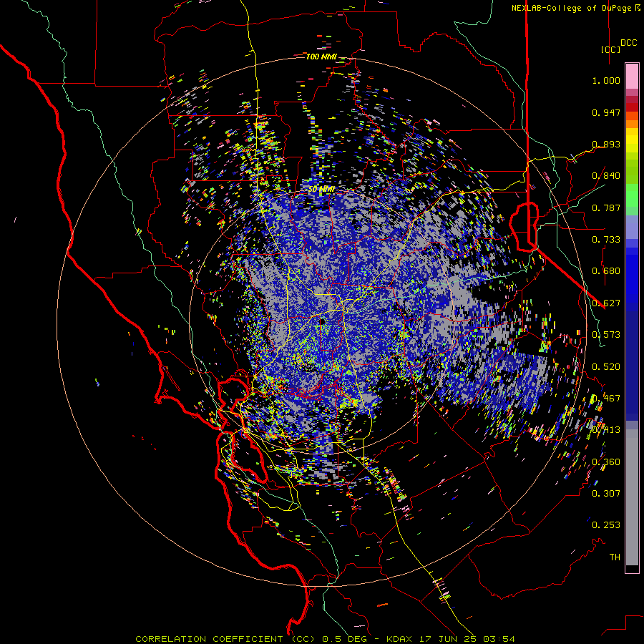Click the TH threshold legend label

[615, 557]
